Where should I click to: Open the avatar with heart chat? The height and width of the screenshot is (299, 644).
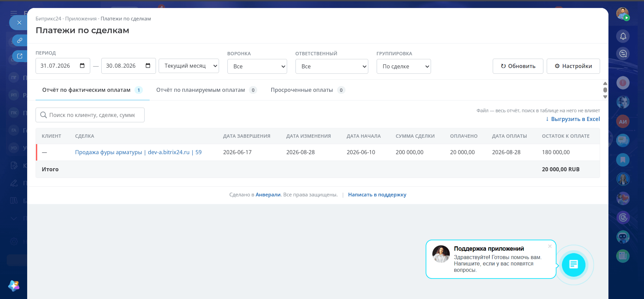(623, 198)
